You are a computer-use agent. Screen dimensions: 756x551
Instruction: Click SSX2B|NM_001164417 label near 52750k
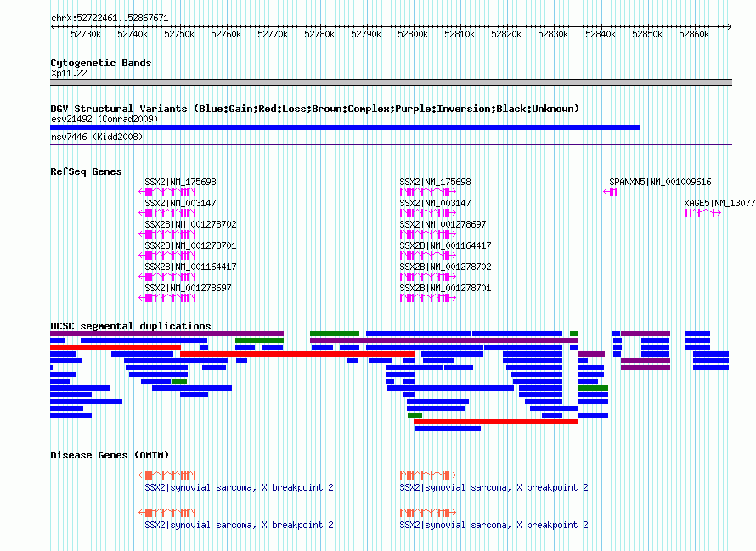point(190,267)
